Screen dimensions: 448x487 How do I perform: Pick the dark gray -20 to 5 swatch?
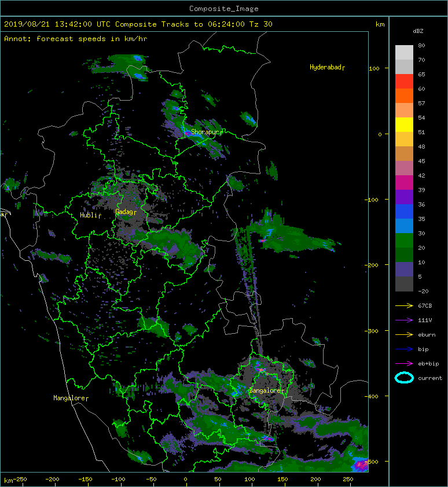pos(404,284)
